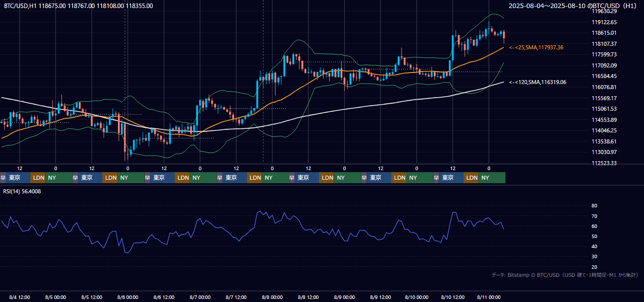Screen dimensions: 644x302
Task: Click the BTC/USD,H1 OHLC header text
Action: coord(79,6)
